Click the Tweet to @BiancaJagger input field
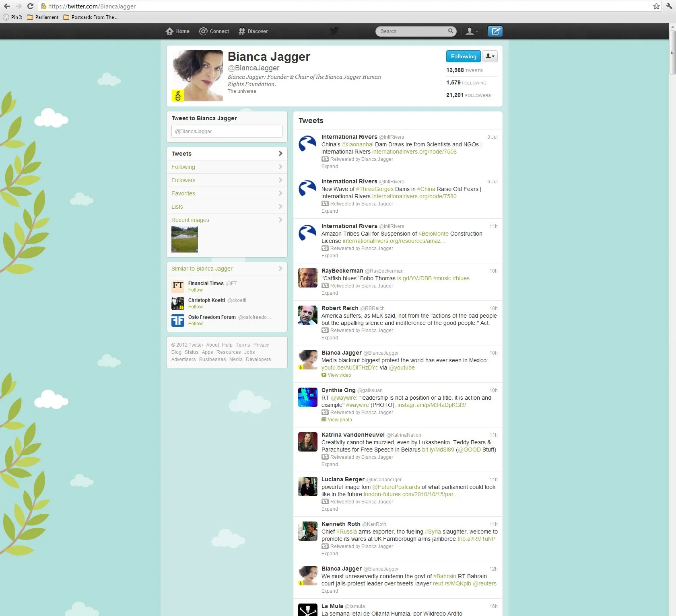This screenshot has height=616, width=676. [227, 131]
